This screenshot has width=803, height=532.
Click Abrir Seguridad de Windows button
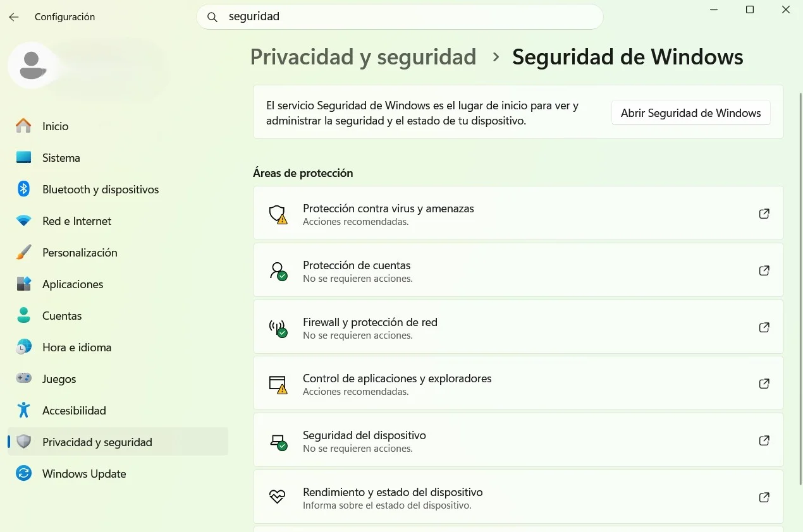(690, 113)
